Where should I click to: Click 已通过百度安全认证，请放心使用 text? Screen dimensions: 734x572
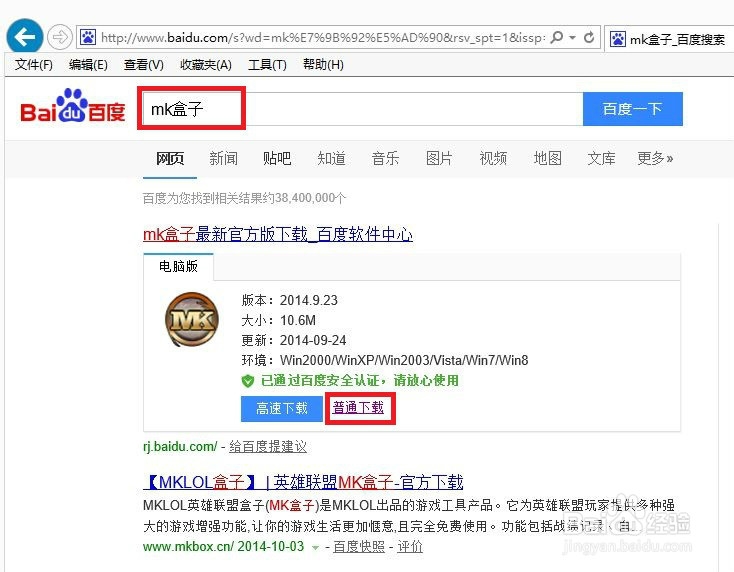360,381
